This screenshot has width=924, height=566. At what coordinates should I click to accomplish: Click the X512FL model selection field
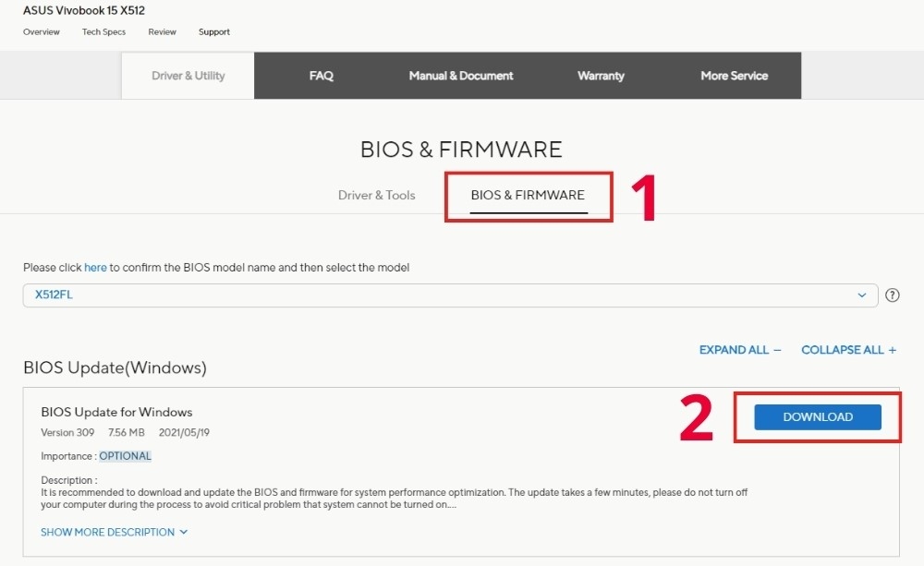coord(450,295)
